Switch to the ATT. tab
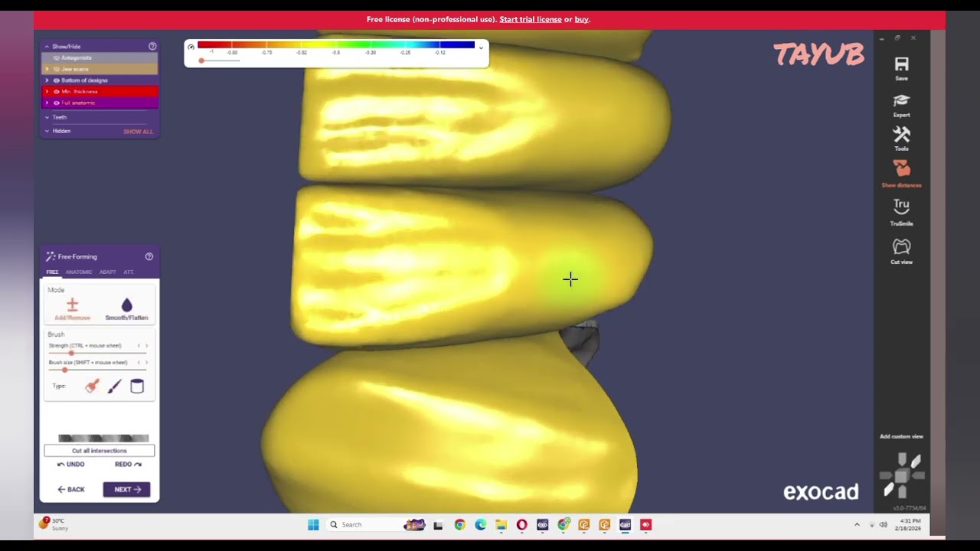The width and height of the screenshot is (980, 551). (129, 272)
